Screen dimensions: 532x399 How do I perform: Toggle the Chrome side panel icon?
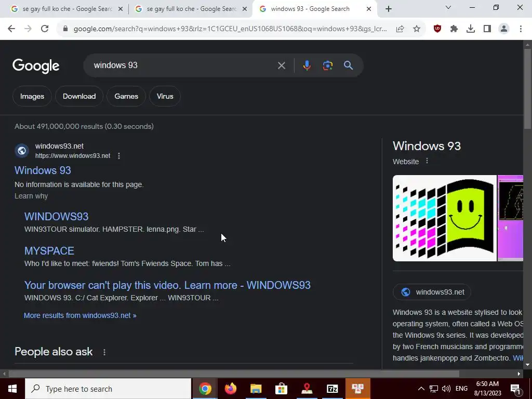487,29
